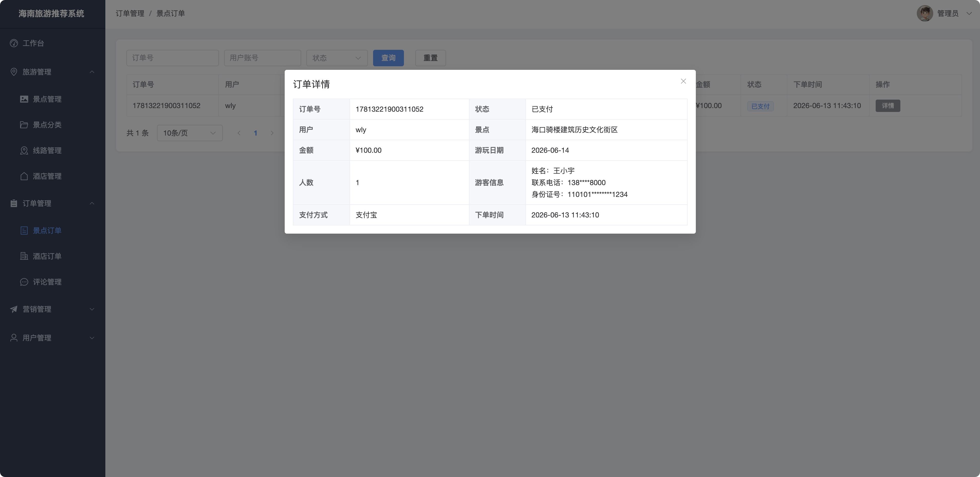Click the 联系电话 138****8000 line

point(568,183)
